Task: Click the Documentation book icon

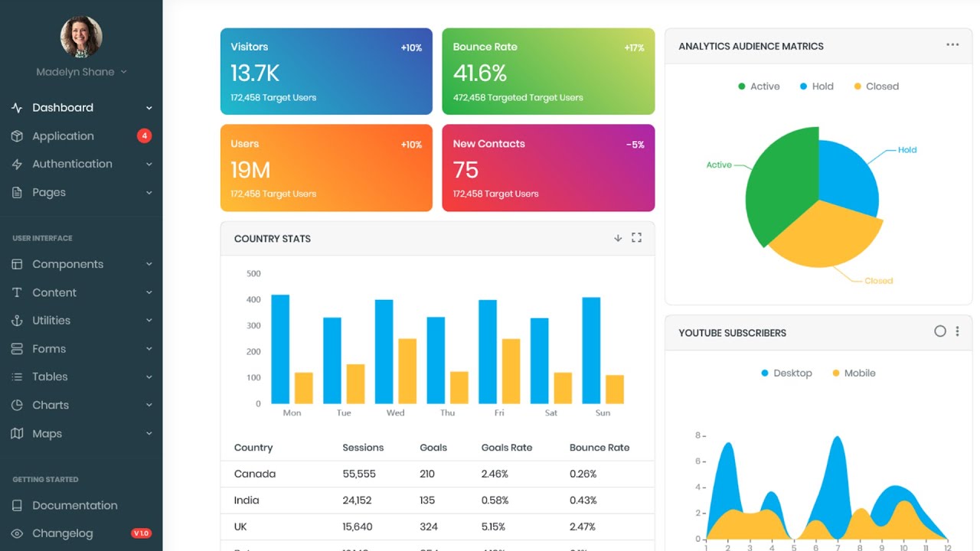Action: point(17,506)
